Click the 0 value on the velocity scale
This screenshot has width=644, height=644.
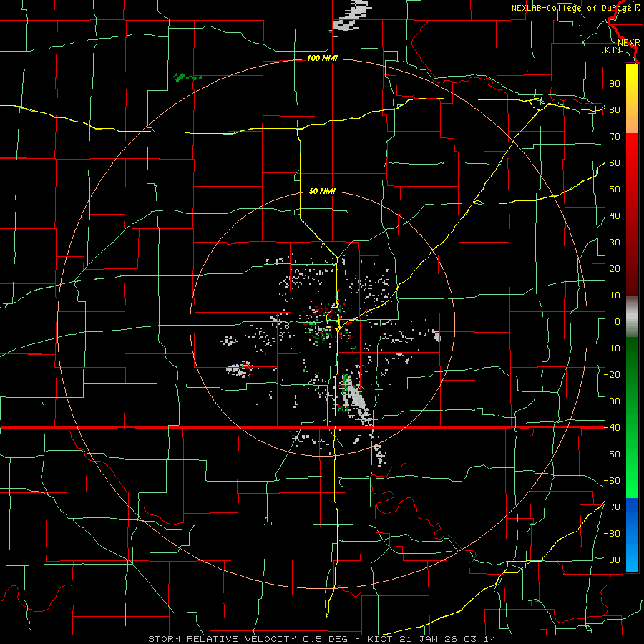click(x=618, y=322)
